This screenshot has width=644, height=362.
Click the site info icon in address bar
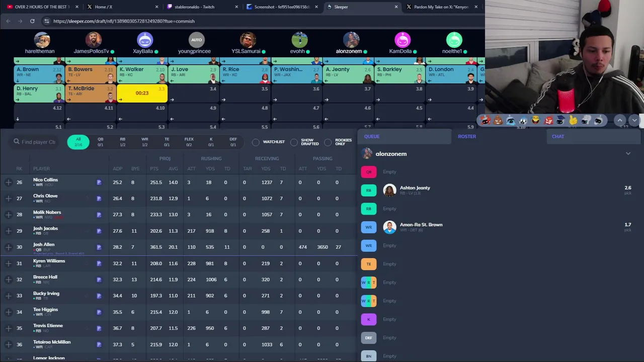click(47, 21)
